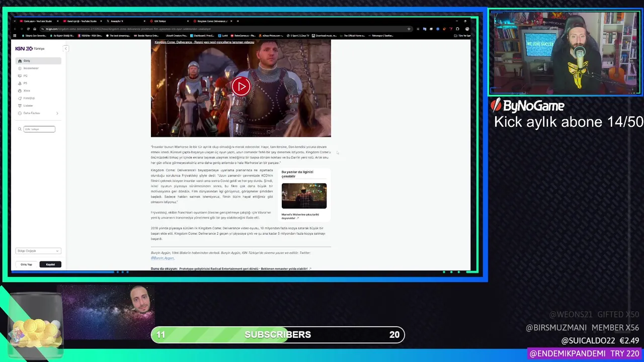Image resolution: width=644 pixels, height=362 pixels.
Task: Open a new browser tab
Action: tap(237, 21)
